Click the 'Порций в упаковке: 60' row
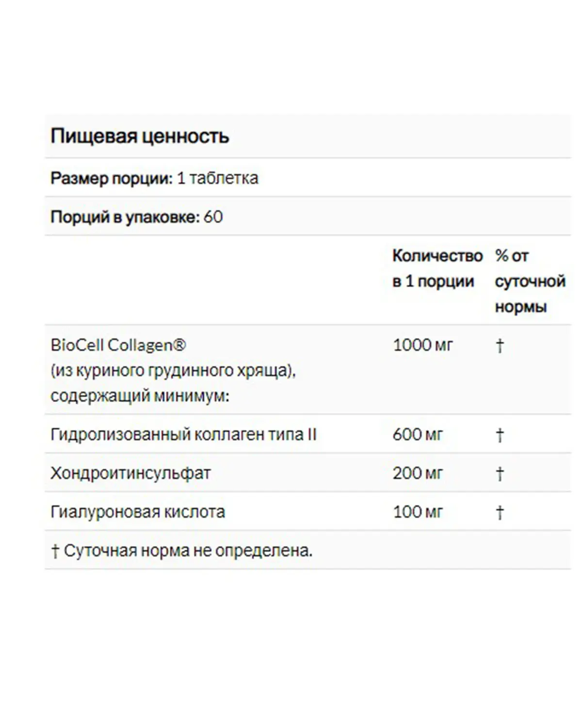 [308, 216]
